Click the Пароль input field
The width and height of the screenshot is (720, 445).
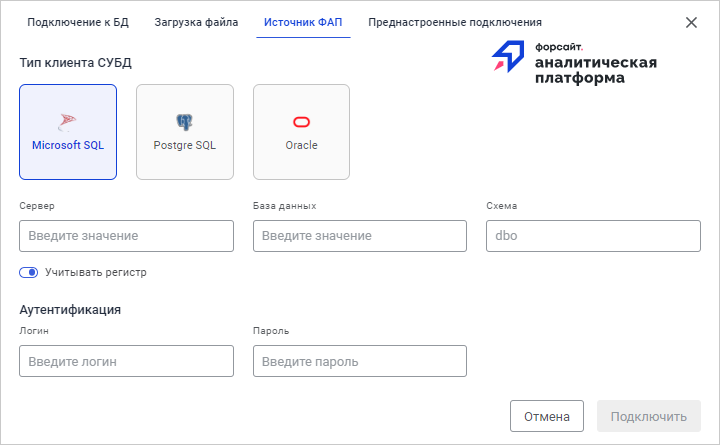tap(359, 361)
